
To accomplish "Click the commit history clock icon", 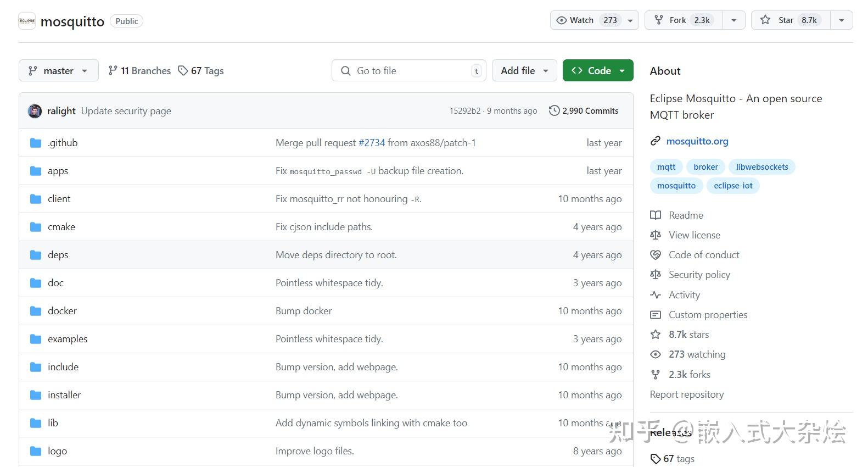I will [x=554, y=110].
